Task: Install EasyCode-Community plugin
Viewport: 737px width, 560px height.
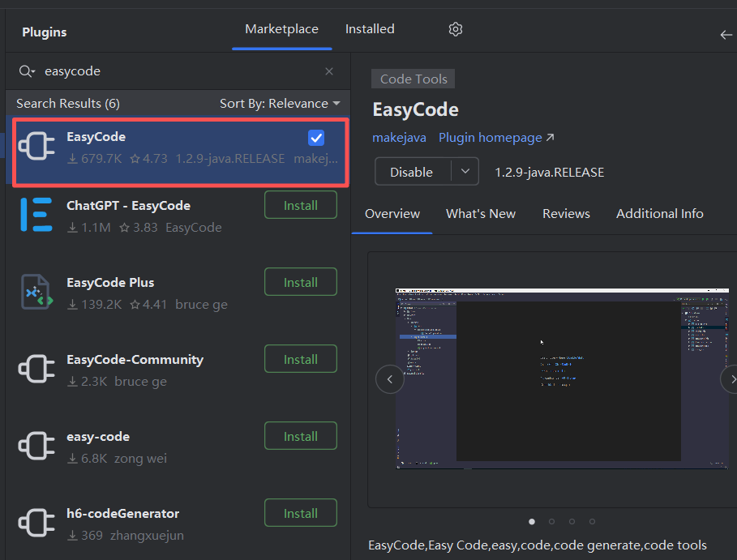Action: click(x=301, y=359)
